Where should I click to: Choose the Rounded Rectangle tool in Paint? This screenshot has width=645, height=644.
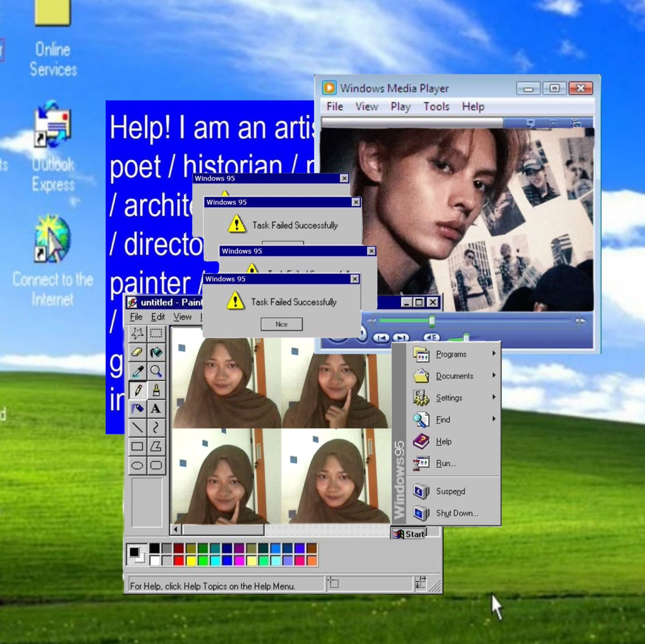click(x=156, y=465)
